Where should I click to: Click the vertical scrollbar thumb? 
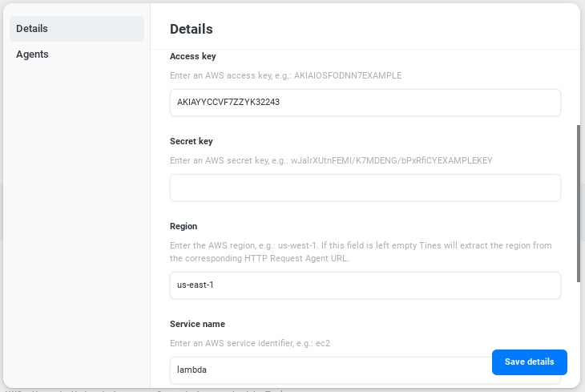579,202
